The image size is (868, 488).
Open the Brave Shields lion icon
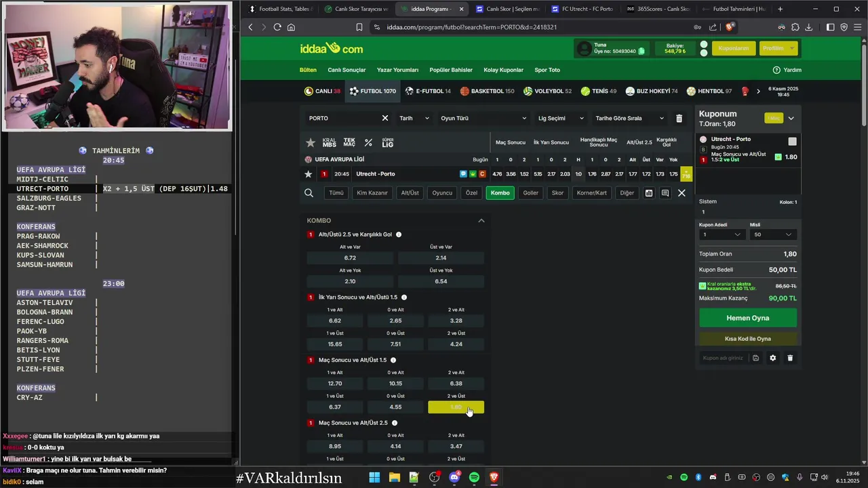[730, 27]
